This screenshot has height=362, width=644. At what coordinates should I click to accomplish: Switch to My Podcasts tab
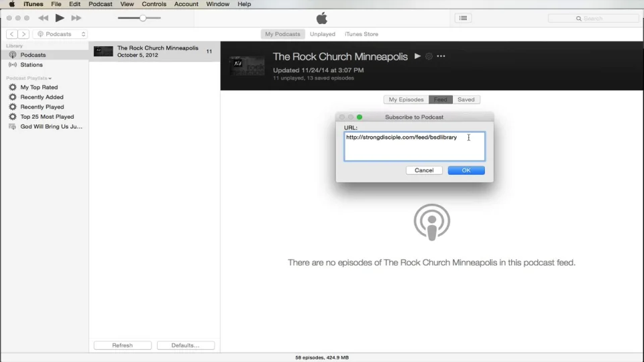[282, 34]
